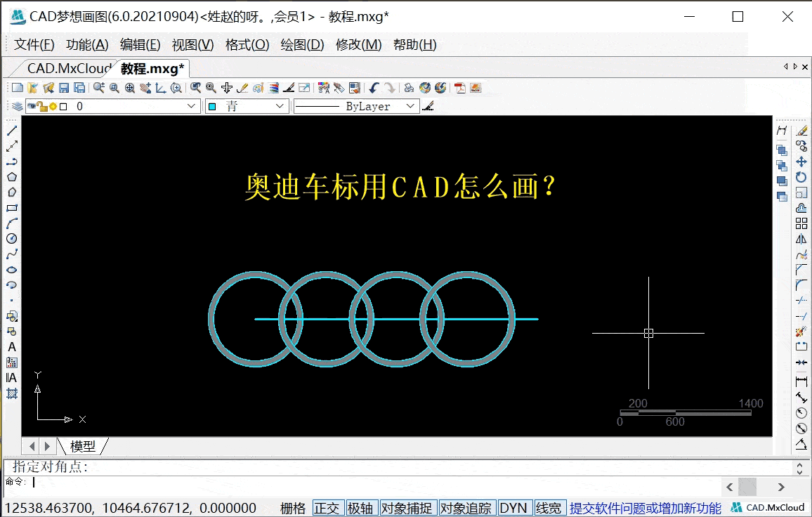The width and height of the screenshot is (812, 517).
Task: Select the Fillet tool
Action: coord(801,285)
